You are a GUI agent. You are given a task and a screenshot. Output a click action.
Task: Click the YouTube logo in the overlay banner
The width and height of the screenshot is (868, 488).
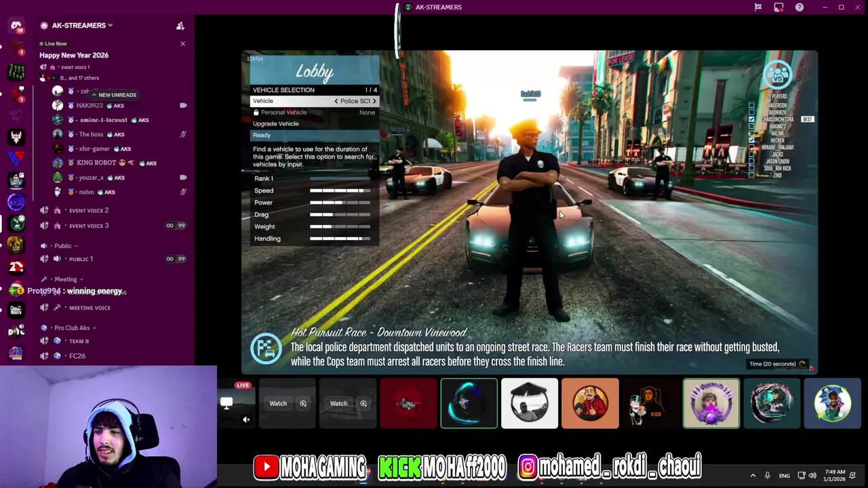(x=267, y=466)
